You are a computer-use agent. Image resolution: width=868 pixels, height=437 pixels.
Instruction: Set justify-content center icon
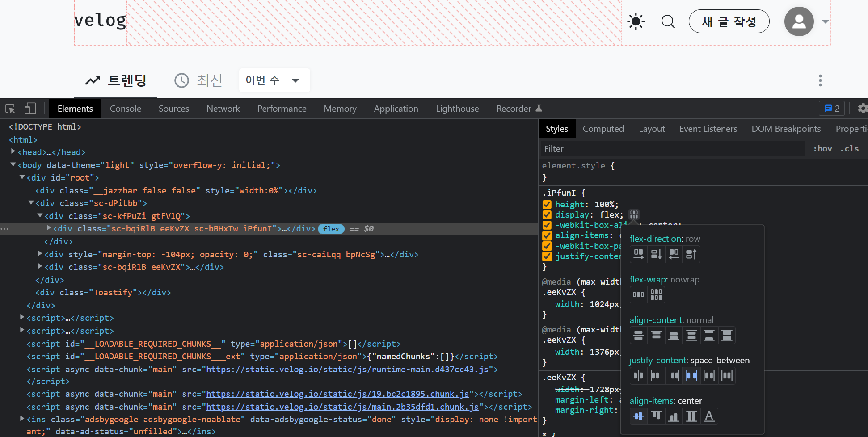(638, 376)
